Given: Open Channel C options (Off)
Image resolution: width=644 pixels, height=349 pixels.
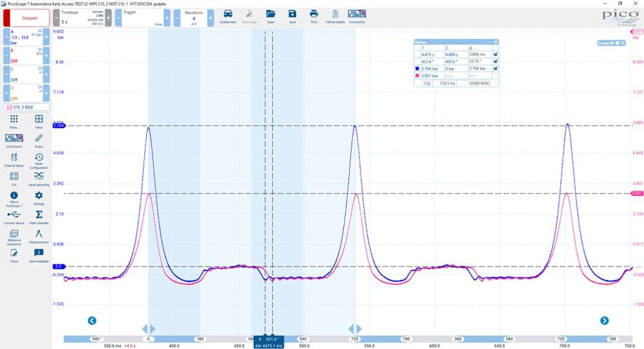Looking at the screenshot, I should coord(26,74).
